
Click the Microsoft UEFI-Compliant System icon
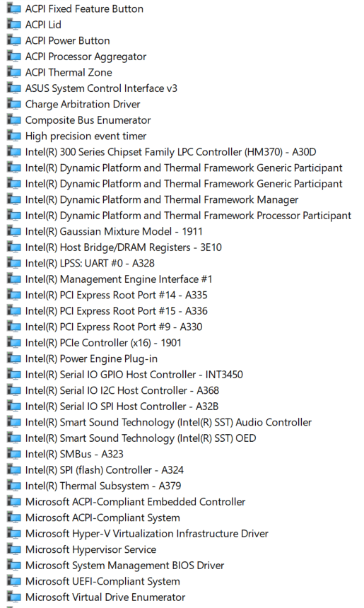[14, 581]
